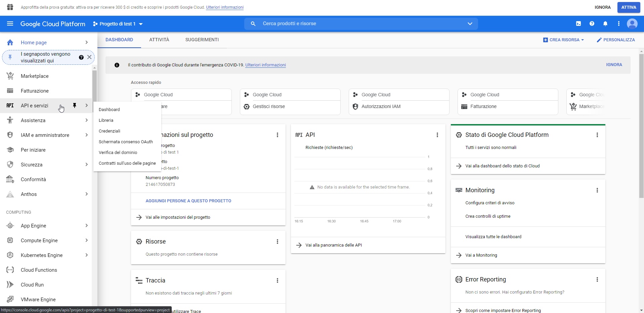Screen dimensions: 644x313
Task: Open the CREA RISORSA dropdown
Action: pyautogui.click(x=563, y=40)
